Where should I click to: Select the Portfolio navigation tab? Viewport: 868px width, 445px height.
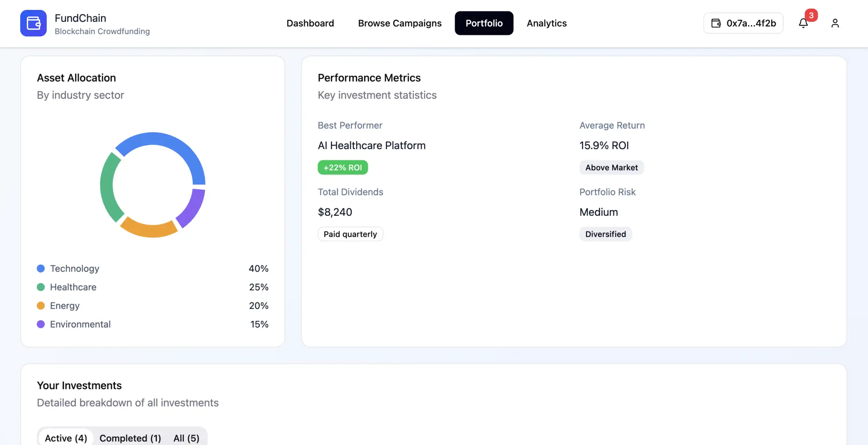click(x=484, y=23)
